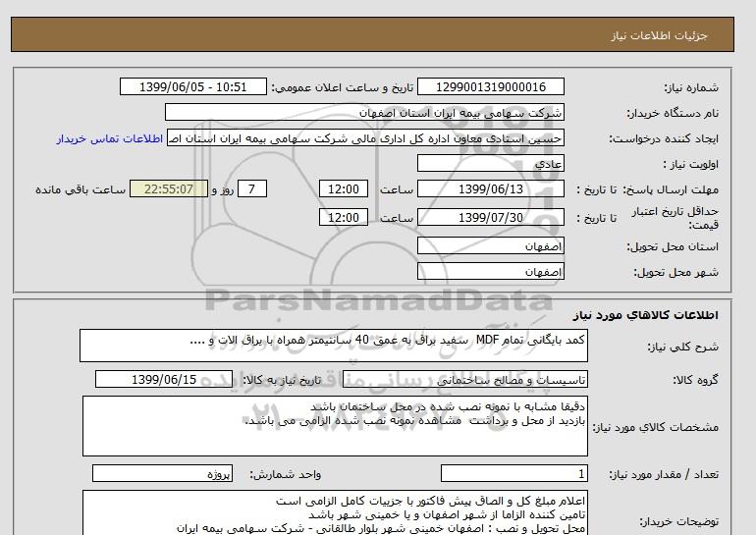Click the response deadline date 1399/06/13
756x535 pixels.
[x=490, y=188]
